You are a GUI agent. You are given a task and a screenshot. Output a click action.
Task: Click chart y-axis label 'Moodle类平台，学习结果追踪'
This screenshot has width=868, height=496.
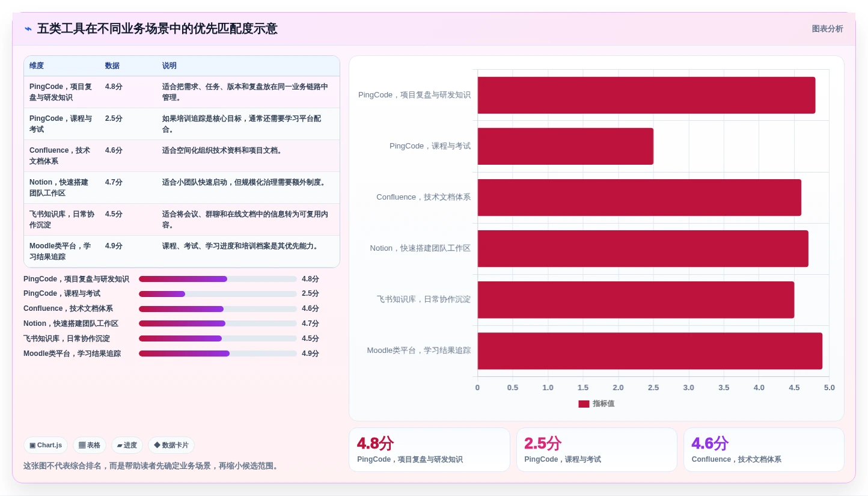click(419, 351)
